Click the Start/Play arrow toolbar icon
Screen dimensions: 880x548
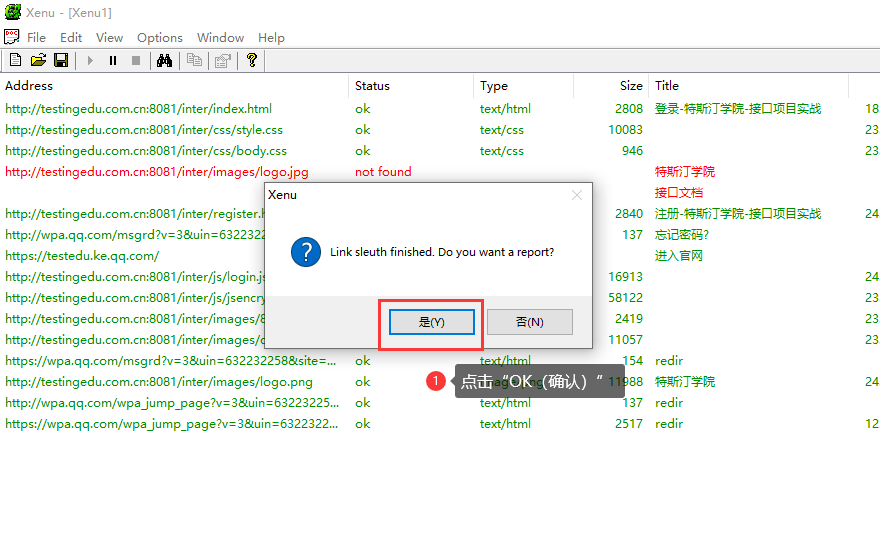[x=90, y=60]
